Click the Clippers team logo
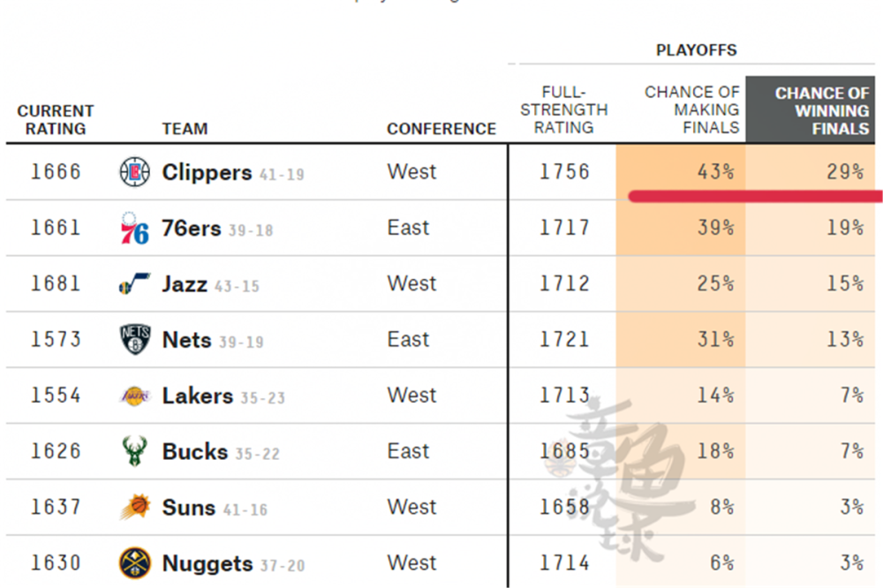Viewport: 883px width, 588px height. click(135, 172)
